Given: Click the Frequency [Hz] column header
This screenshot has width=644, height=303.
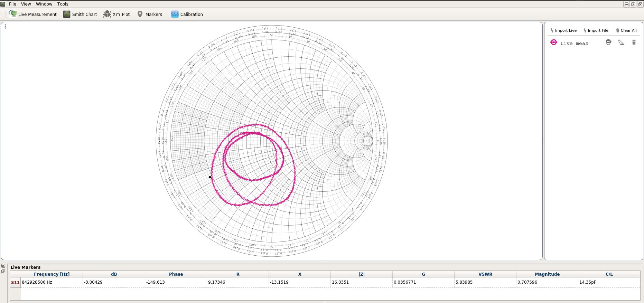Looking at the screenshot, I should 52,274.
